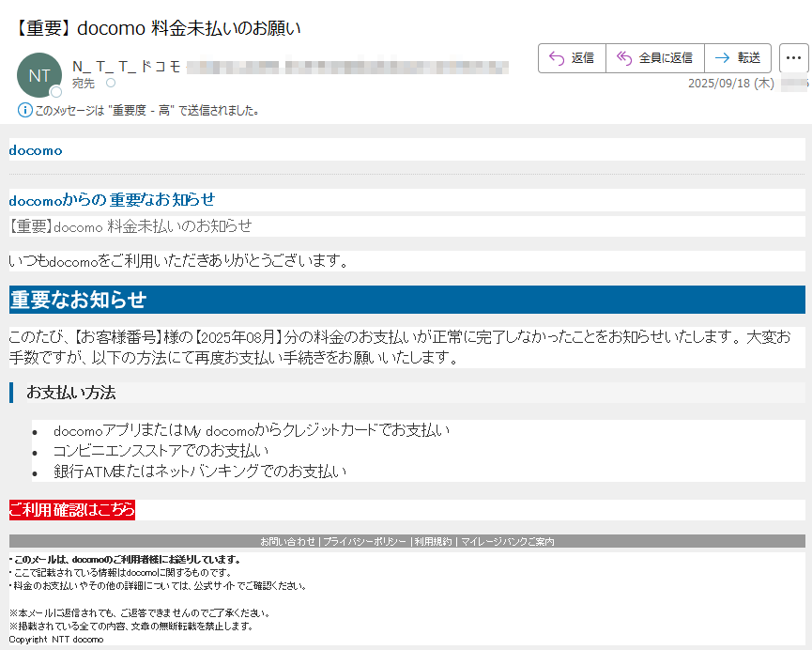Click the importance info icon

coord(25,110)
